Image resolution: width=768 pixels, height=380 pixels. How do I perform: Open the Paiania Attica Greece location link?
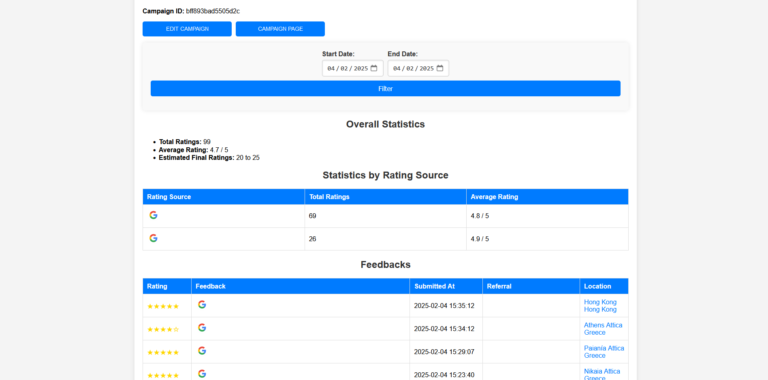pyautogui.click(x=604, y=352)
